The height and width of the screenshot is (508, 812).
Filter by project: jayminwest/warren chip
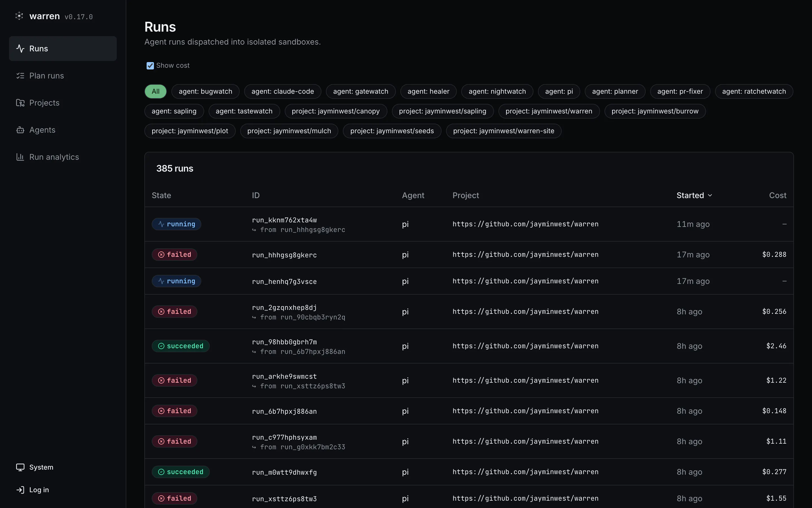click(549, 111)
